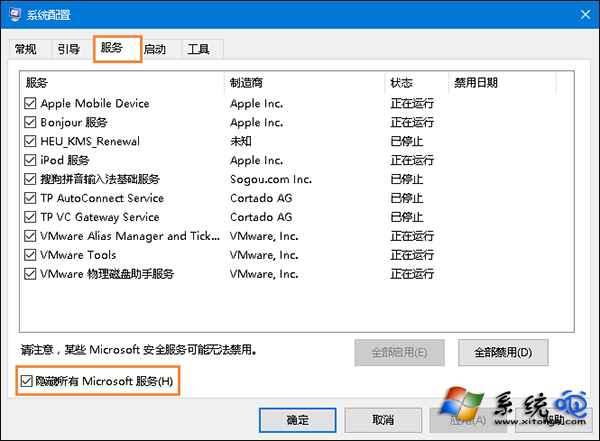
Task: Sort by the 状态 column header
Action: point(417,82)
